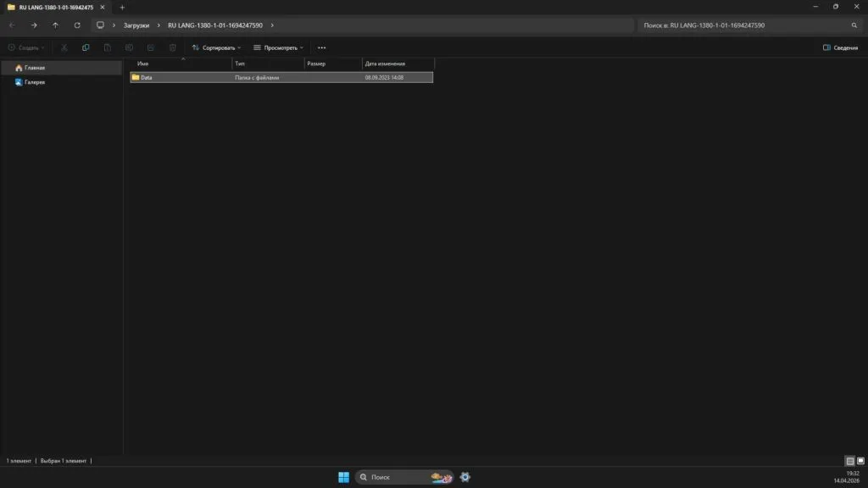The image size is (868, 488).
Task: Click the RU LANG-1380-1-01-1694247590 breadcrumb
Action: pos(215,25)
